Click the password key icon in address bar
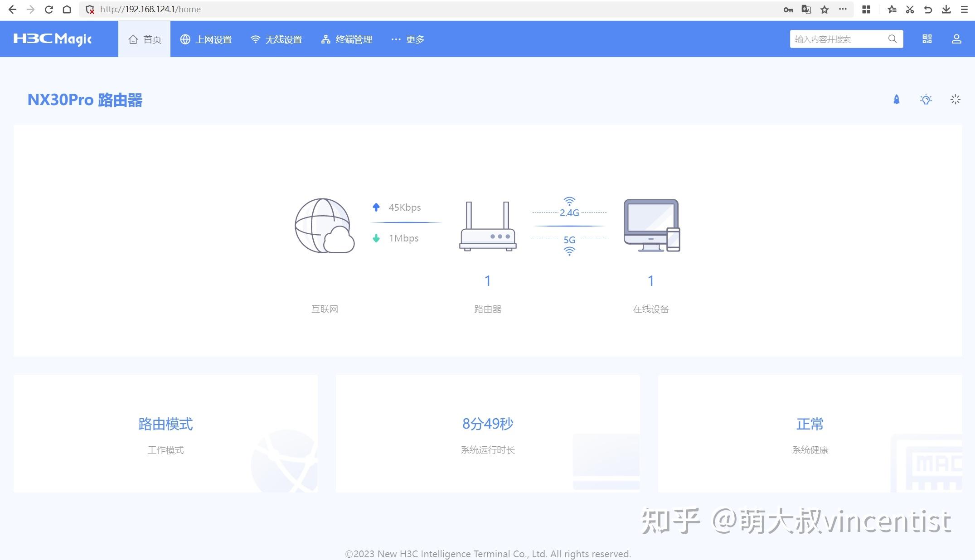The image size is (975, 560). click(x=788, y=9)
